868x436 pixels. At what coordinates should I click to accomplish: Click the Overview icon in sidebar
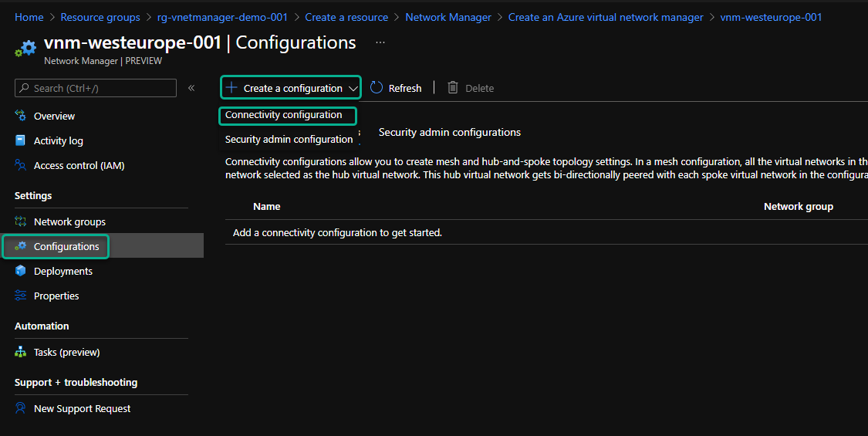(x=21, y=116)
